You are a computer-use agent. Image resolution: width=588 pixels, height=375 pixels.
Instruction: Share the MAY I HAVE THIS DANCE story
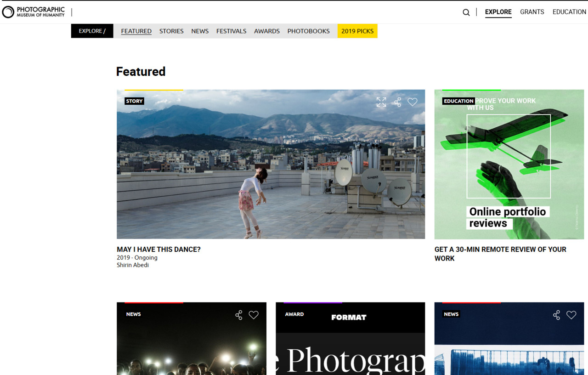(x=397, y=102)
